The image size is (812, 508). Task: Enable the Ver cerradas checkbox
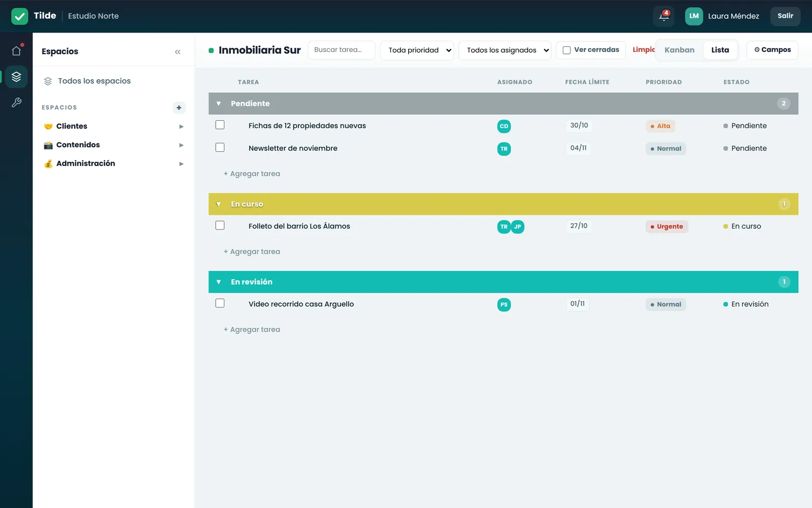coord(567,50)
